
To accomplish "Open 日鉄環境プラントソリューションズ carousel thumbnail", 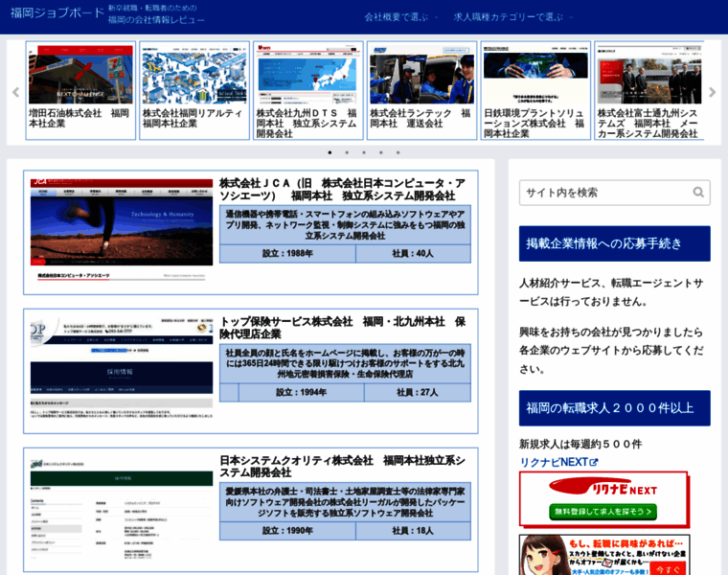I will click(x=535, y=75).
